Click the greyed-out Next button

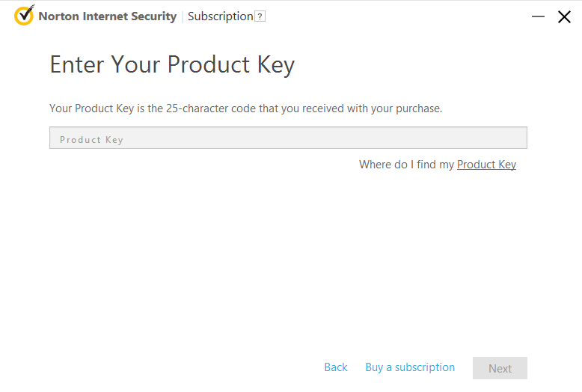click(x=500, y=368)
